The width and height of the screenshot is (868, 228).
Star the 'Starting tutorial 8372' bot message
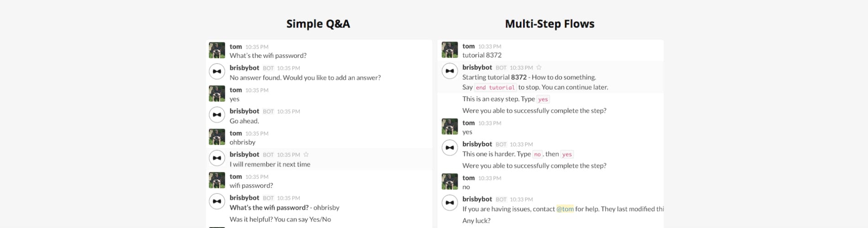[x=539, y=67]
